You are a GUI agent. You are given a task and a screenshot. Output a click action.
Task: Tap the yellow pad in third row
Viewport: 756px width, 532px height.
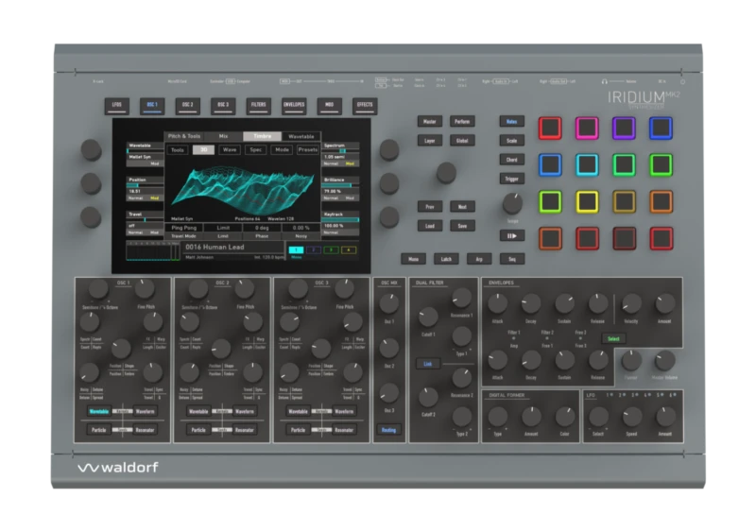coord(587,201)
